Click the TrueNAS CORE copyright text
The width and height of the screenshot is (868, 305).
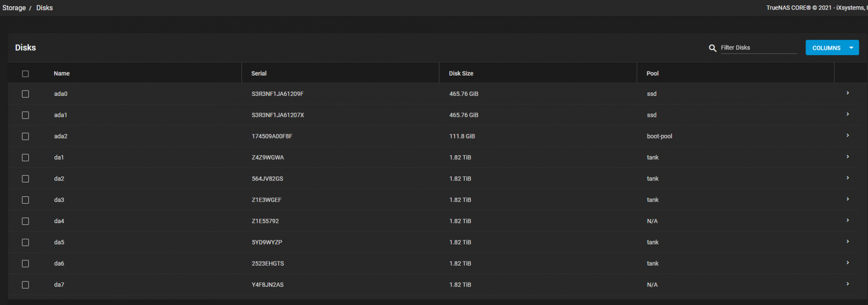[x=816, y=8]
